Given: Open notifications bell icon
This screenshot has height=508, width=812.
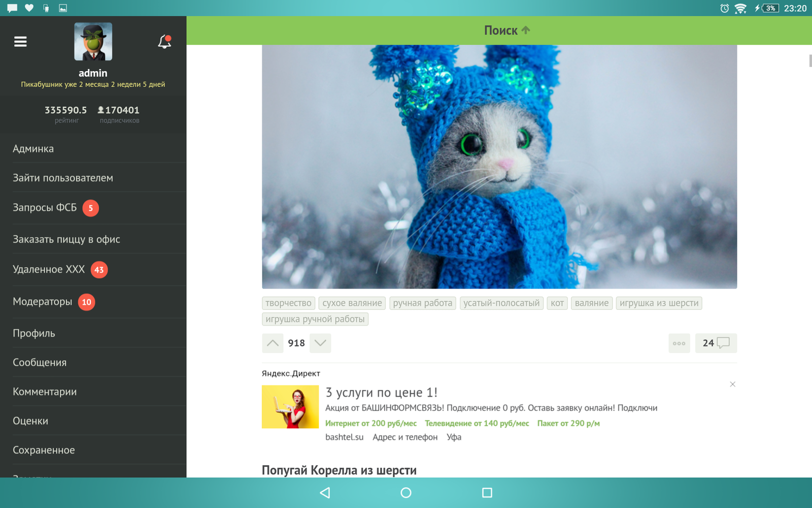Looking at the screenshot, I should coord(164,42).
